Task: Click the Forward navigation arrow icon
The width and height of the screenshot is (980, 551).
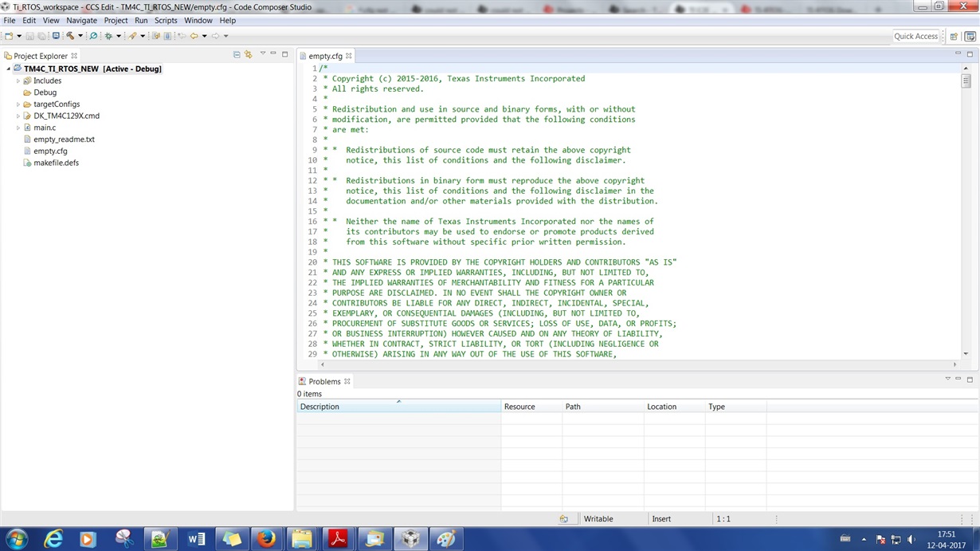Action: (x=215, y=36)
